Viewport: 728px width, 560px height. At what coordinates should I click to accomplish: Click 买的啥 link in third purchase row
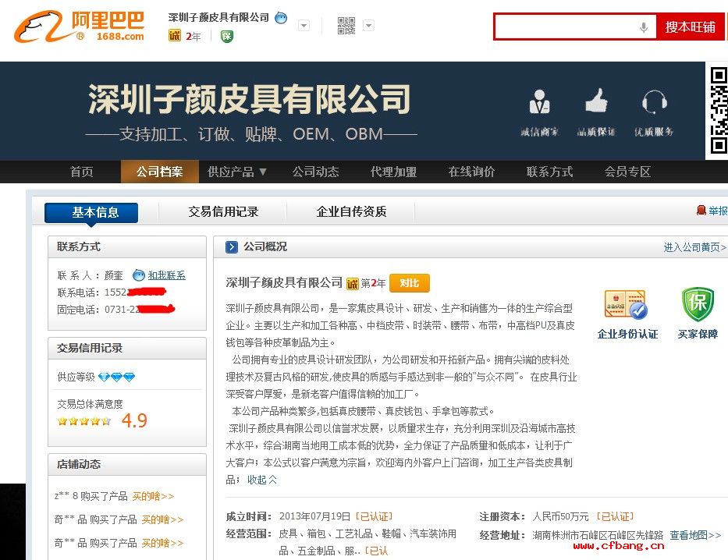click(162, 543)
